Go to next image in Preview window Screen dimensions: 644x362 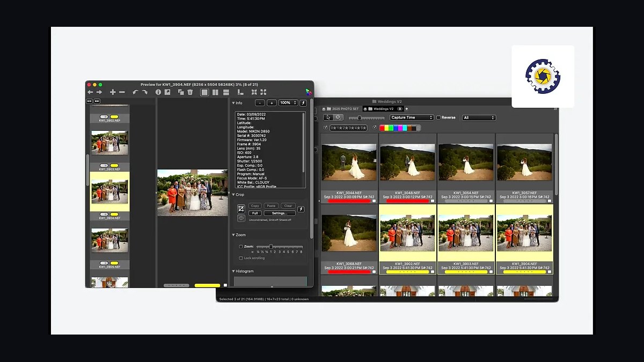pos(99,92)
